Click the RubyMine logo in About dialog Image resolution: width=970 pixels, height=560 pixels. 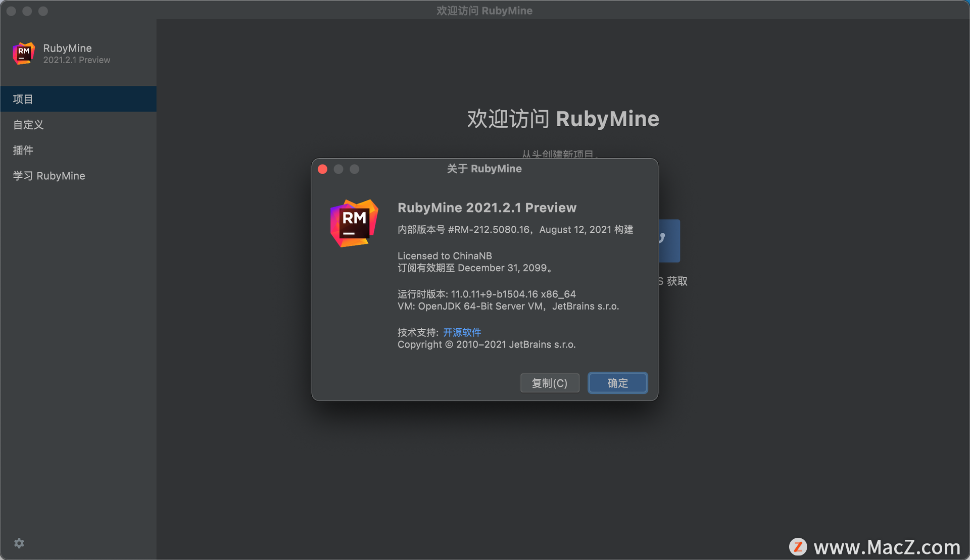(354, 223)
